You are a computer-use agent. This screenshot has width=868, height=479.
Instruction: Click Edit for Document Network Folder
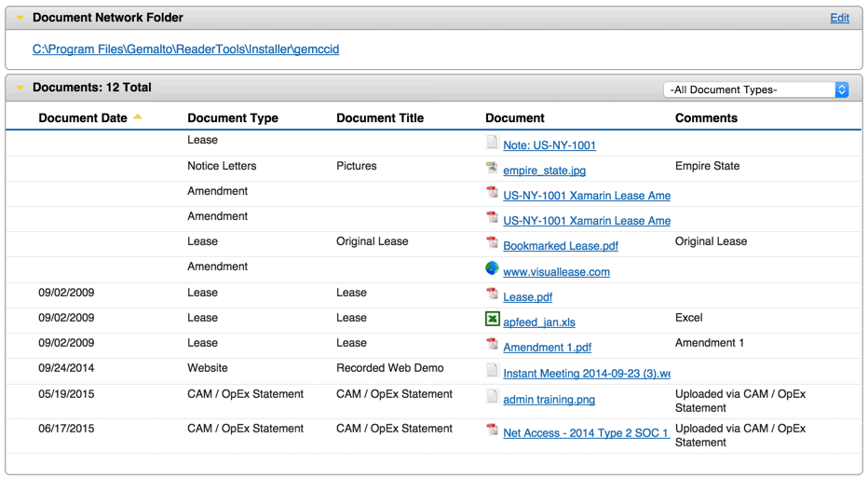point(839,18)
